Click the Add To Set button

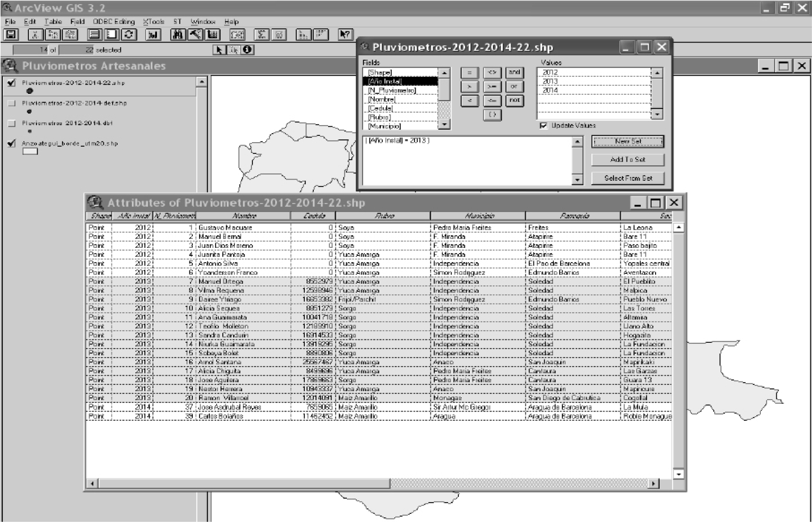tap(628, 160)
